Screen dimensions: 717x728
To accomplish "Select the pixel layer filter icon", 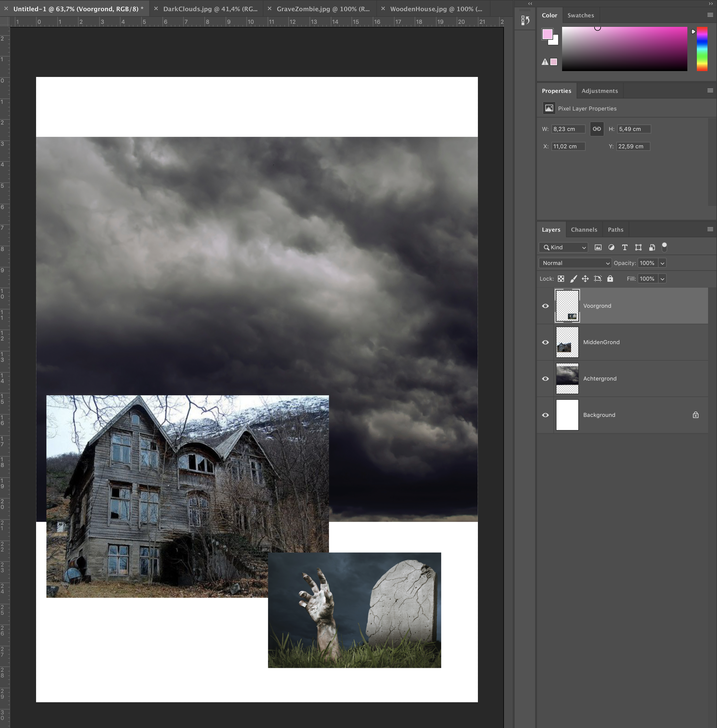I will coord(598,248).
